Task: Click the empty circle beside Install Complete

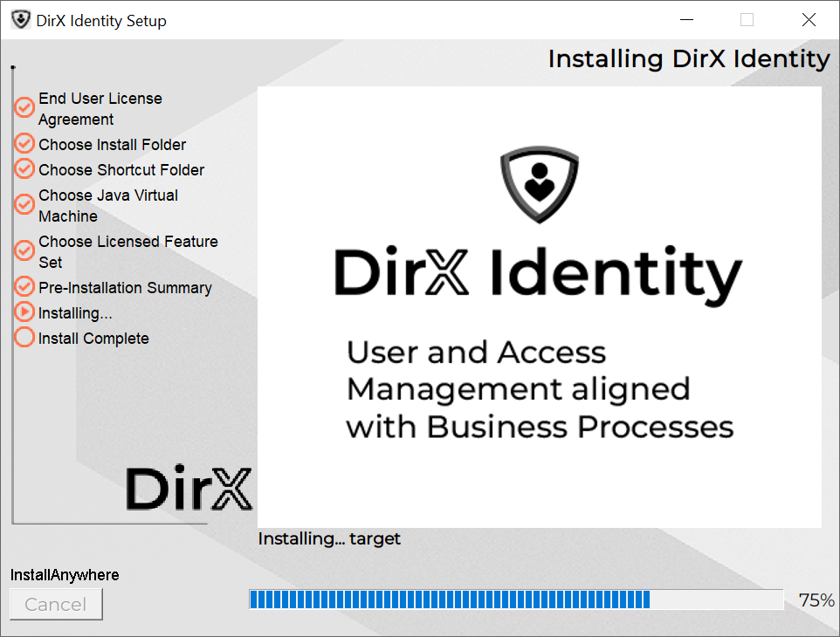Action: [24, 338]
